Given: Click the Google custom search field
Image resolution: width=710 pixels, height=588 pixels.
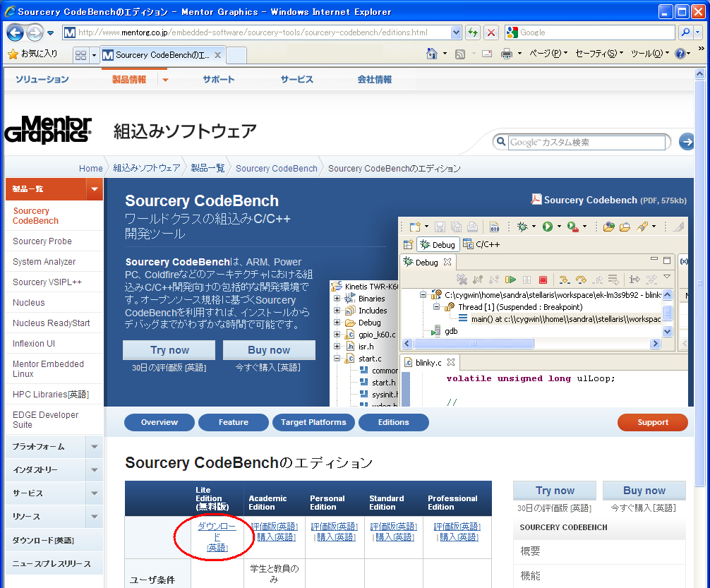Looking at the screenshot, I should (586, 143).
